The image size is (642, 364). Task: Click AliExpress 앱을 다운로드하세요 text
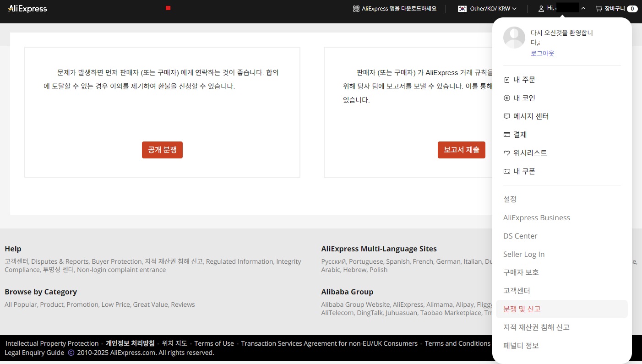399,9
